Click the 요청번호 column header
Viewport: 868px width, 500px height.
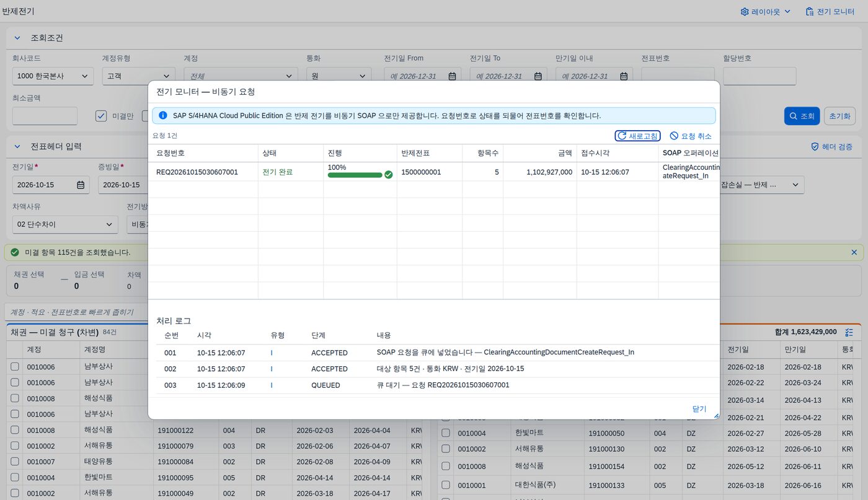203,153
